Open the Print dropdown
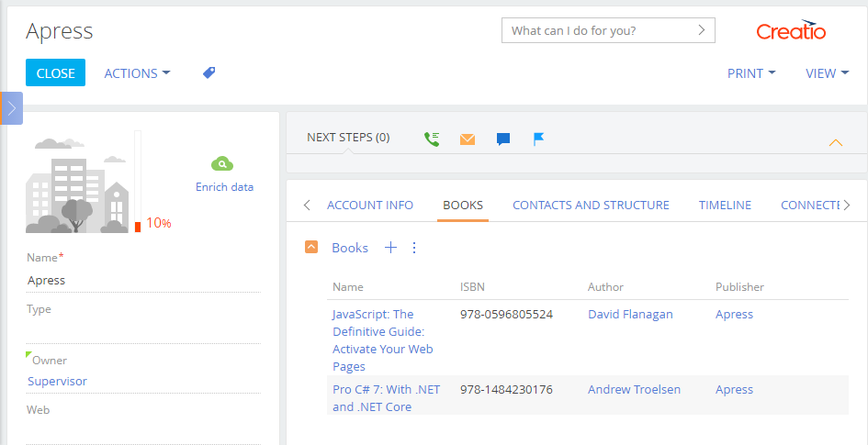The image size is (868, 445). point(751,73)
